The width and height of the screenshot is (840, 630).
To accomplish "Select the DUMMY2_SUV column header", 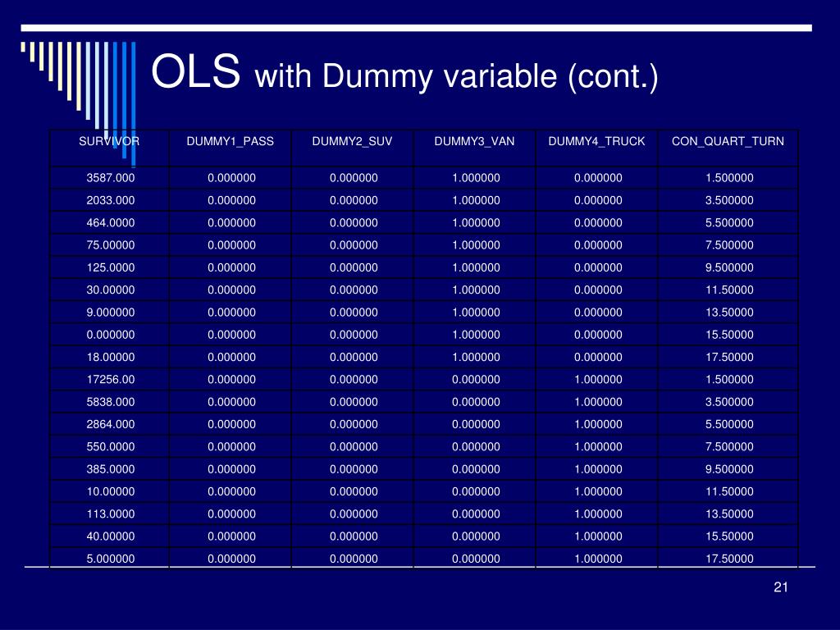I will (352, 141).
